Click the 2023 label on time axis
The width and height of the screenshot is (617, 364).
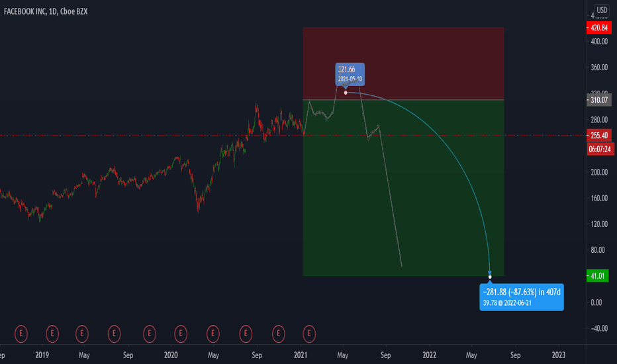tap(558, 355)
